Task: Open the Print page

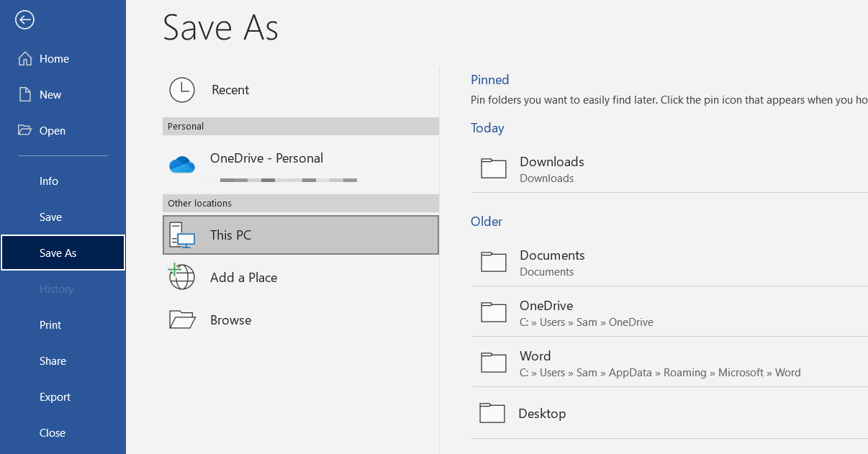Action: pos(63,325)
